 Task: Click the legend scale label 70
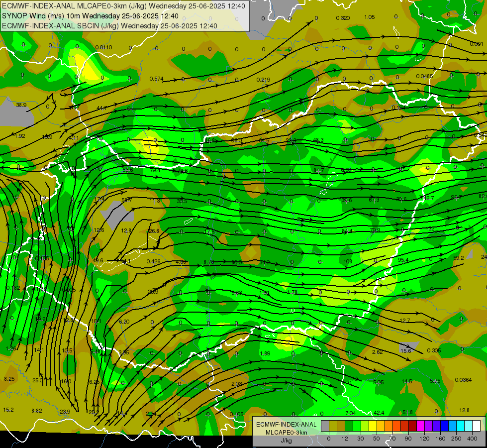point(392,439)
